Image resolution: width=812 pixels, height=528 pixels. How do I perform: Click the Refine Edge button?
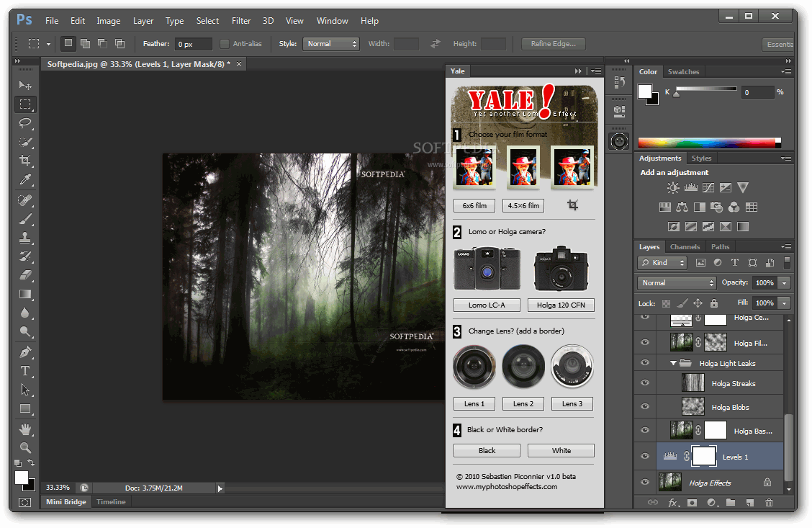(x=553, y=44)
